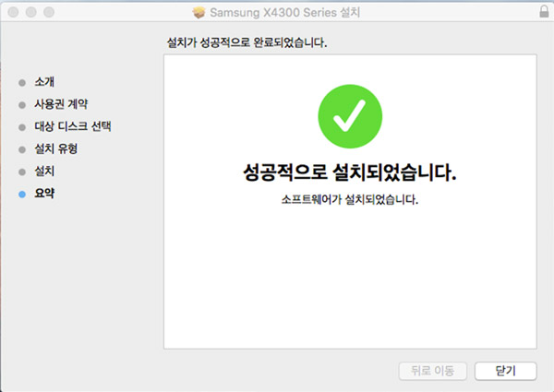Click the gray bullet beside 대상 디스크 선택

(x=22, y=127)
